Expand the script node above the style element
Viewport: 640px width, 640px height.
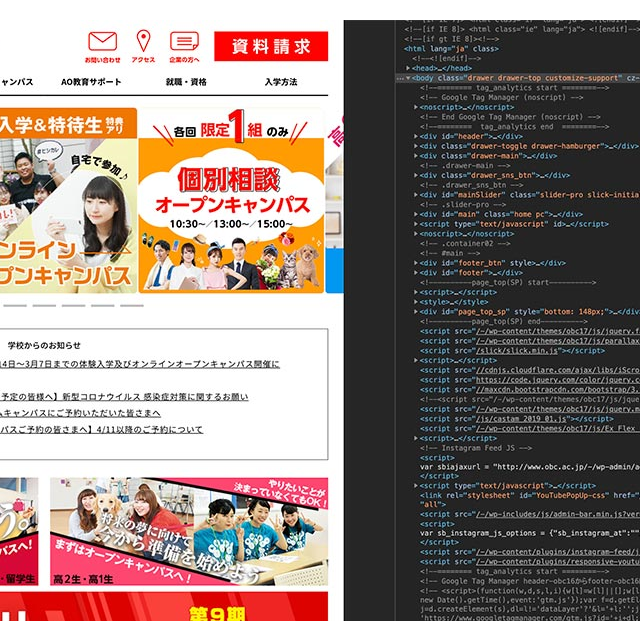click(x=416, y=292)
